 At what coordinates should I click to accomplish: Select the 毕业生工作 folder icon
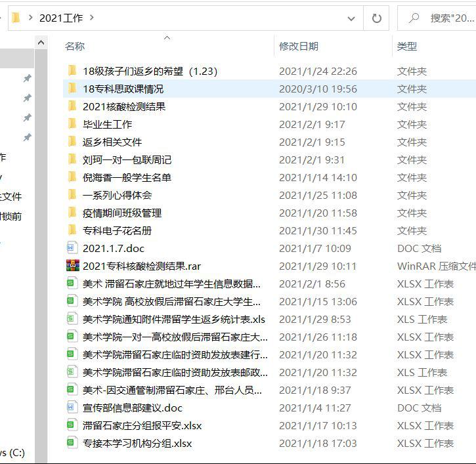point(72,124)
